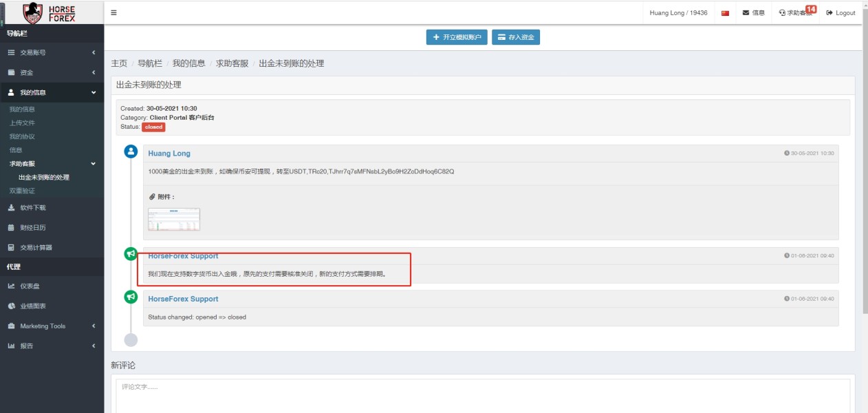Click the 30-05-2021 10:30 message timestamp
The height and width of the screenshot is (413, 868).
809,153
